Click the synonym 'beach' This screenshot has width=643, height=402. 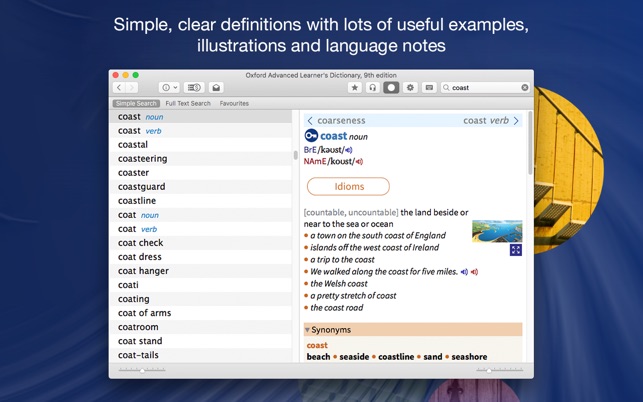coord(318,357)
